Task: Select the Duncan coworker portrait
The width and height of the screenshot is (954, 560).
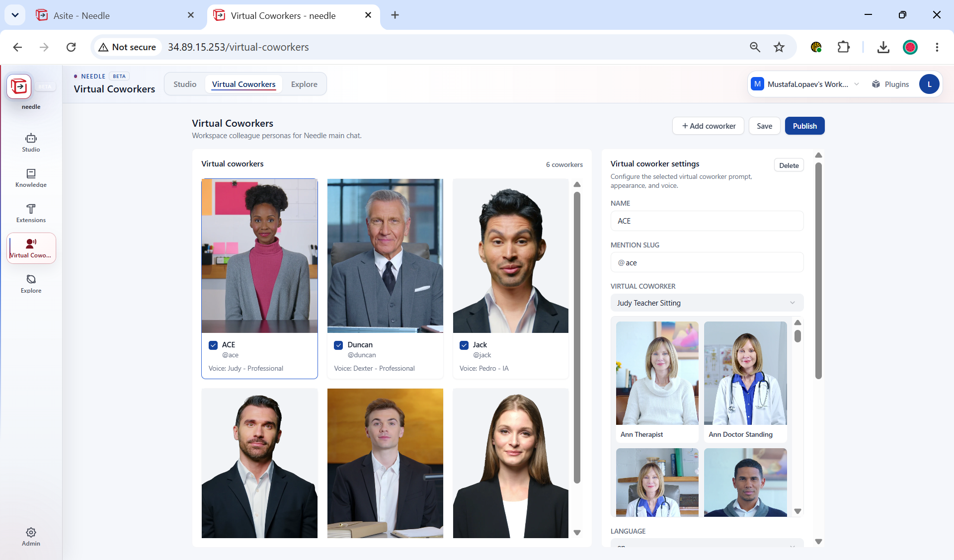Action: (x=385, y=256)
